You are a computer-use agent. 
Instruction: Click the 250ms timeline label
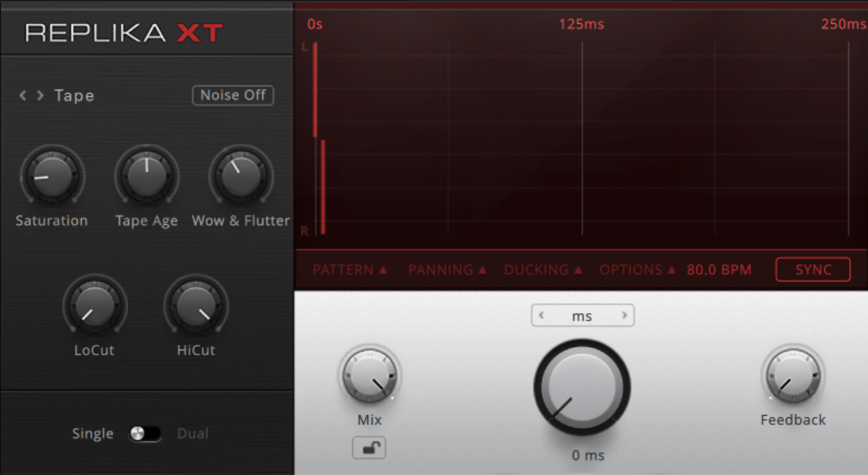tap(843, 25)
